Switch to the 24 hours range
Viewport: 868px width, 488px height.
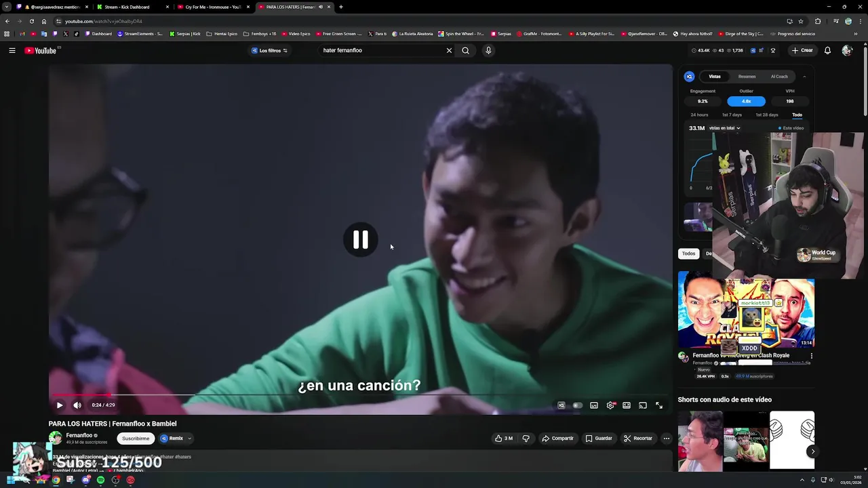point(699,115)
